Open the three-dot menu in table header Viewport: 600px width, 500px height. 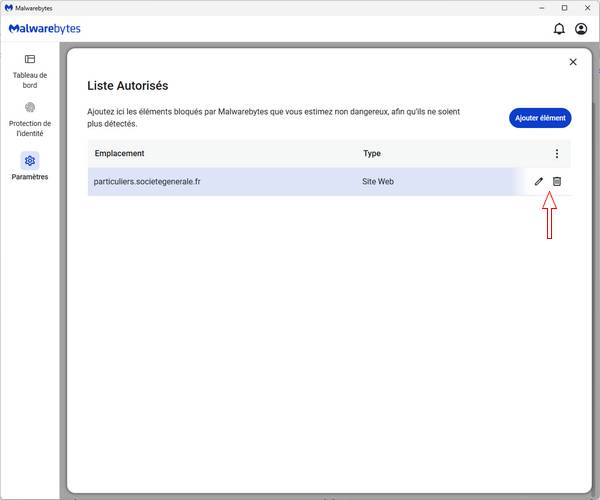(557, 153)
